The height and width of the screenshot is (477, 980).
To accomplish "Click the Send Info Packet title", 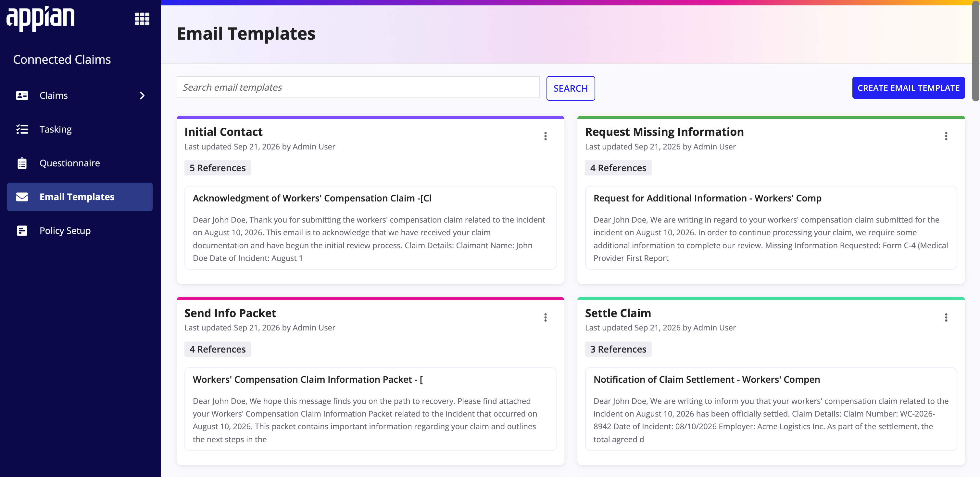I will coord(230,313).
